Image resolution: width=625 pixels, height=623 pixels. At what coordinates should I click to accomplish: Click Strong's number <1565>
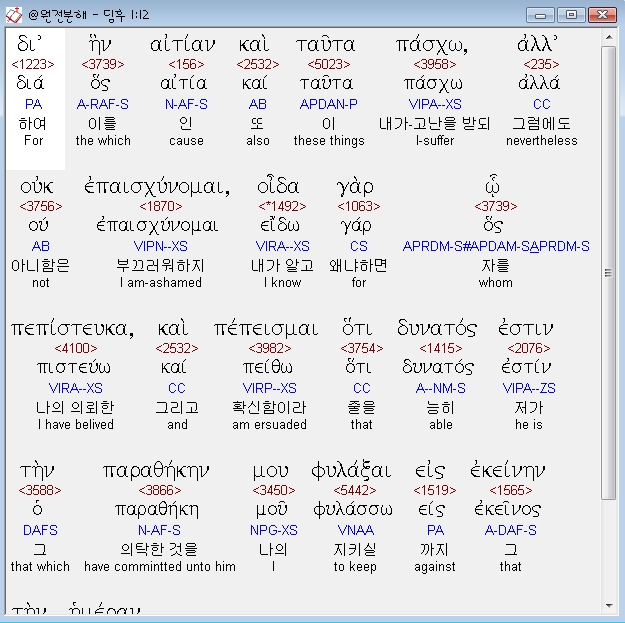511,490
